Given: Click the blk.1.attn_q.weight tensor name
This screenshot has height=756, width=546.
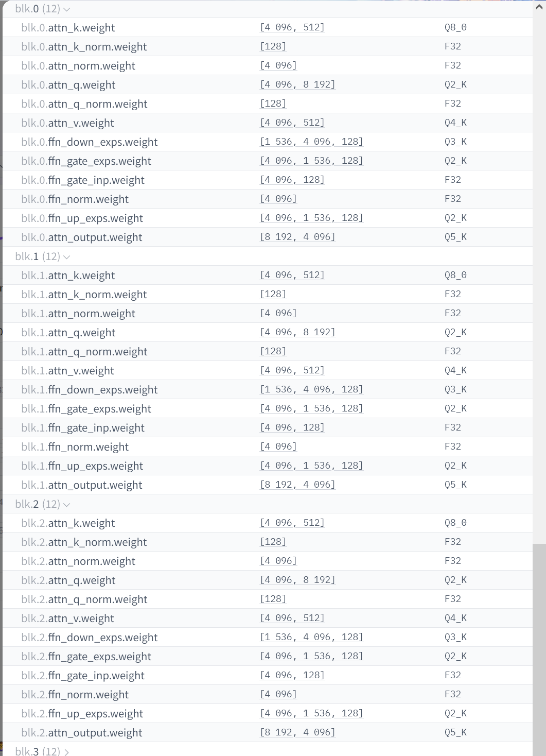Looking at the screenshot, I should pyautogui.click(x=68, y=333).
